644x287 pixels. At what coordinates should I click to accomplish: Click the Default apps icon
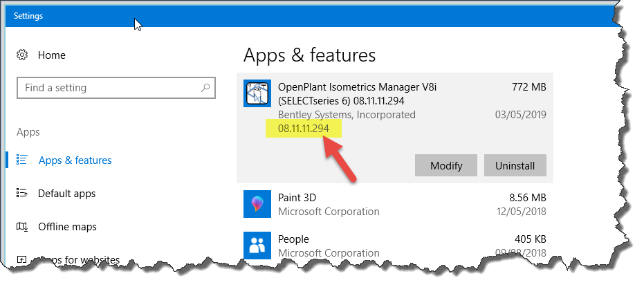tap(21, 193)
